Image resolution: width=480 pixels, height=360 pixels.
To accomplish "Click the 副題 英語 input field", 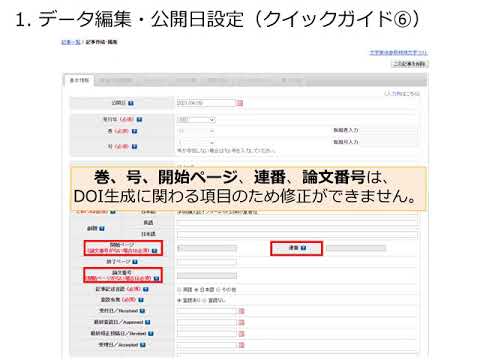I will [297, 222].
